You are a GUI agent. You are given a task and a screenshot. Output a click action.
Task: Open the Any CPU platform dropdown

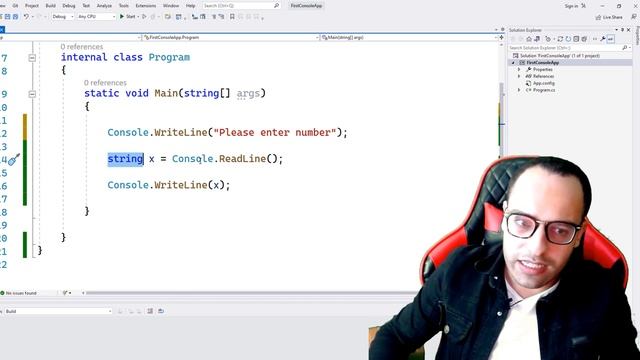point(96,17)
